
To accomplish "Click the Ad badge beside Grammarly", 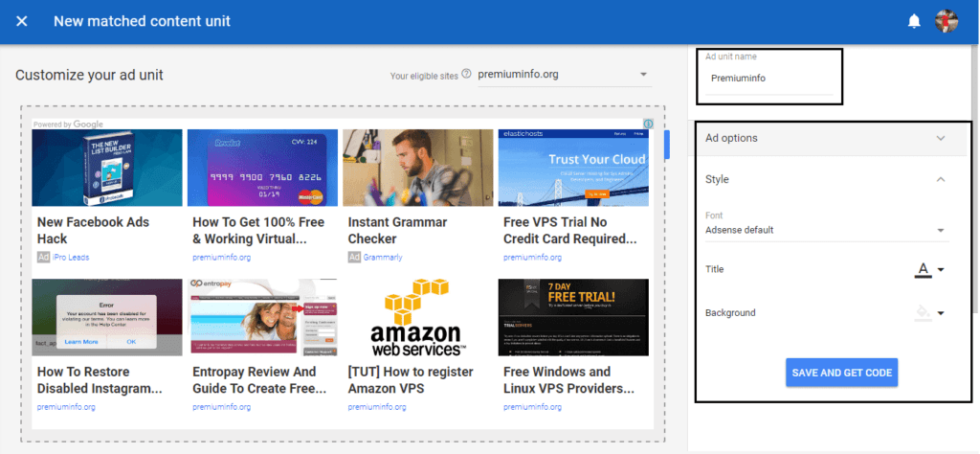I will [x=354, y=257].
